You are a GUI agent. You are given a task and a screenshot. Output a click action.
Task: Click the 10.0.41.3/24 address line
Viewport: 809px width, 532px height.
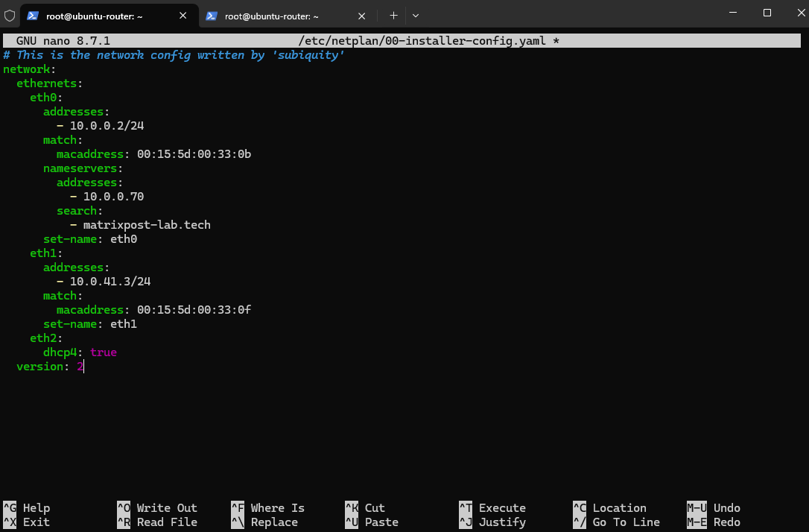click(110, 281)
